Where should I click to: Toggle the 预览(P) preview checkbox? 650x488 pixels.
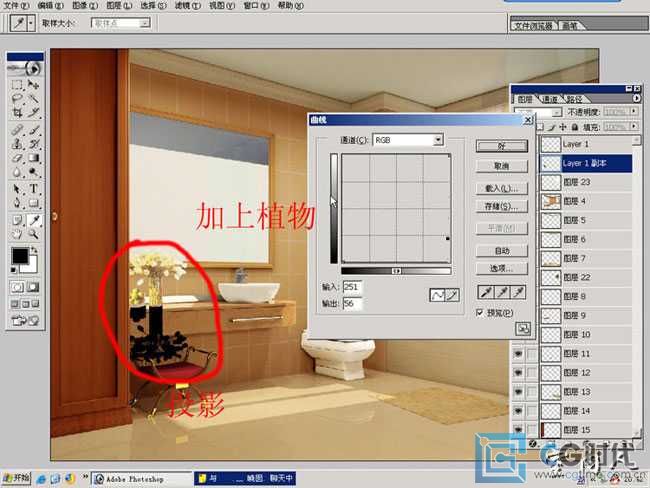480,313
